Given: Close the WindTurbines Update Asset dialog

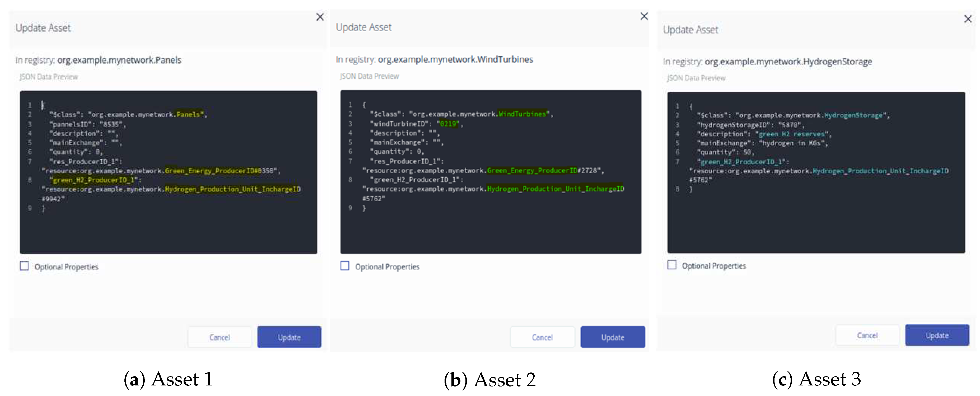Looking at the screenshot, I should click(x=644, y=16).
